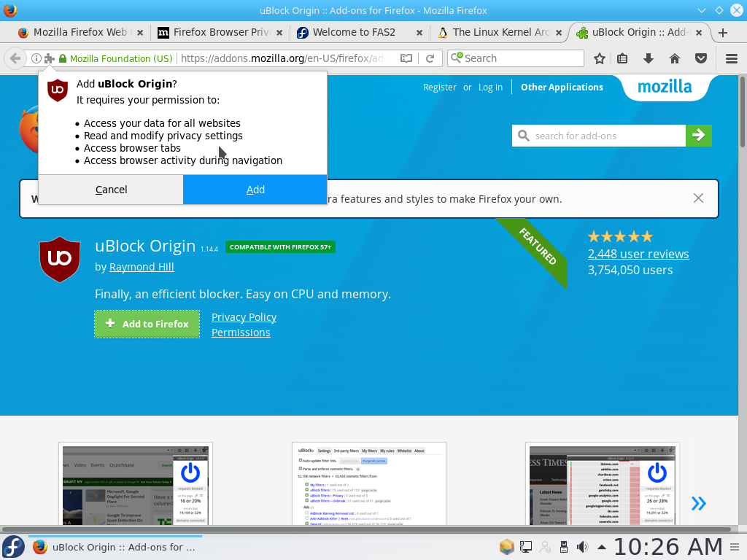The height and width of the screenshot is (560, 747).
Task: Click the Firefox logo in the title bar
Action: 10,10
